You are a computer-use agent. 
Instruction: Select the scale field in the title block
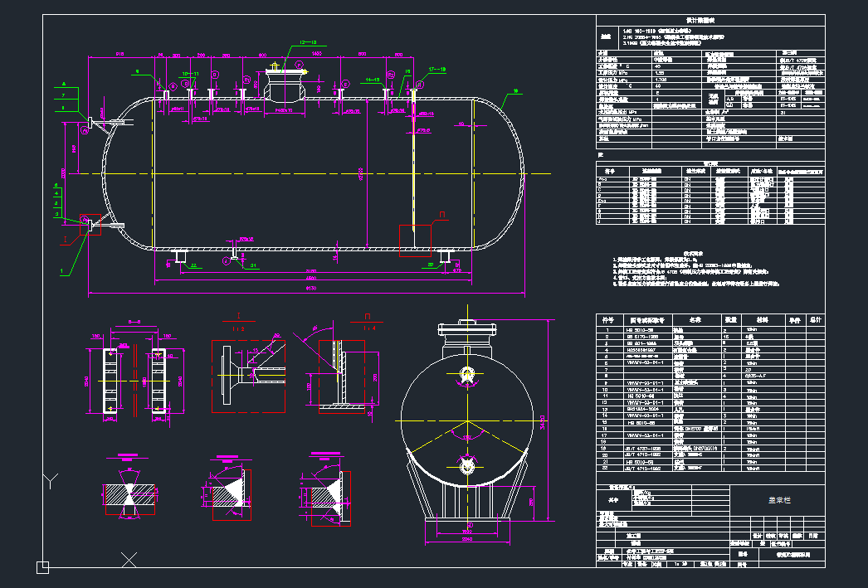click(x=679, y=564)
